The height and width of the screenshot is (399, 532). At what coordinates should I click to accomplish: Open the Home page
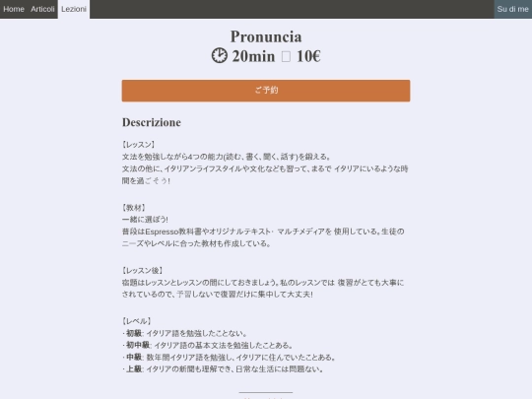click(14, 9)
